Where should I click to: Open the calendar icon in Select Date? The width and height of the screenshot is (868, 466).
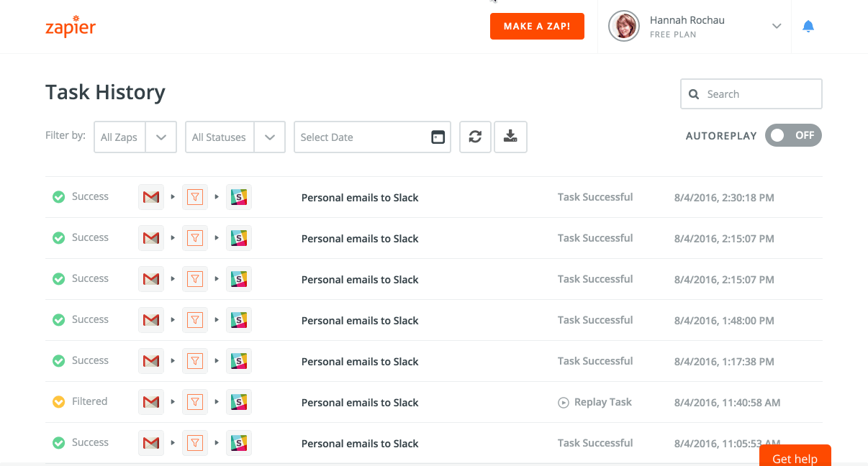click(x=438, y=137)
